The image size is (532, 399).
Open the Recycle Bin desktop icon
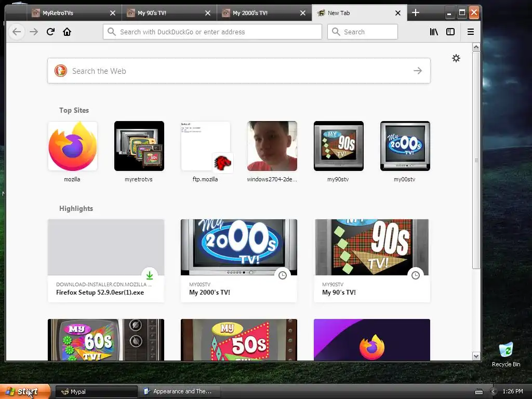tap(506, 354)
